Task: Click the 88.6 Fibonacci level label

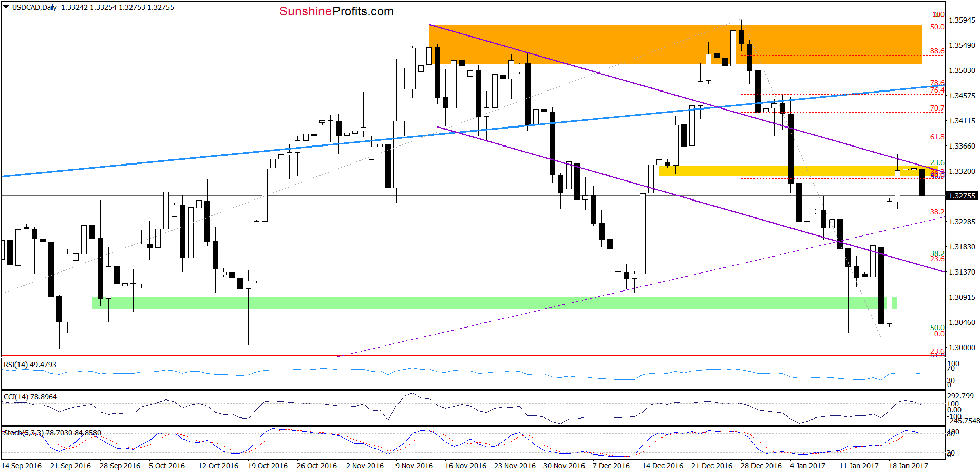Action: pos(937,51)
